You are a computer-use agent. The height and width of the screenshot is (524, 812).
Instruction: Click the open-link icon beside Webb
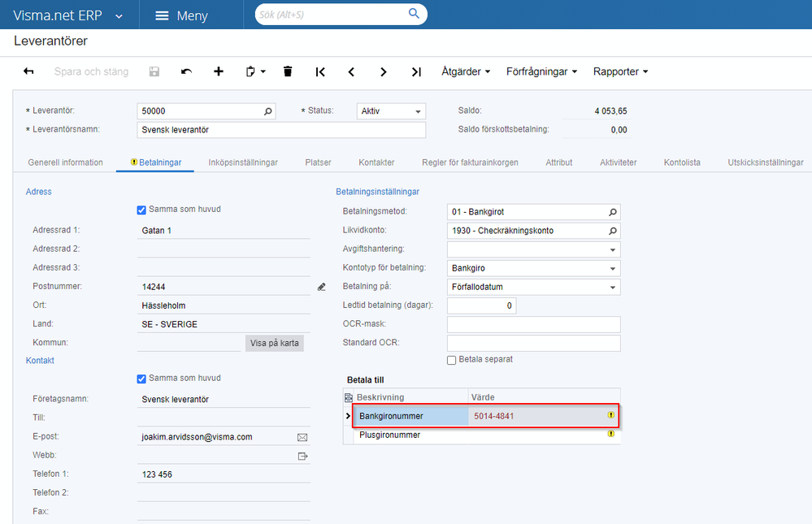(303, 457)
